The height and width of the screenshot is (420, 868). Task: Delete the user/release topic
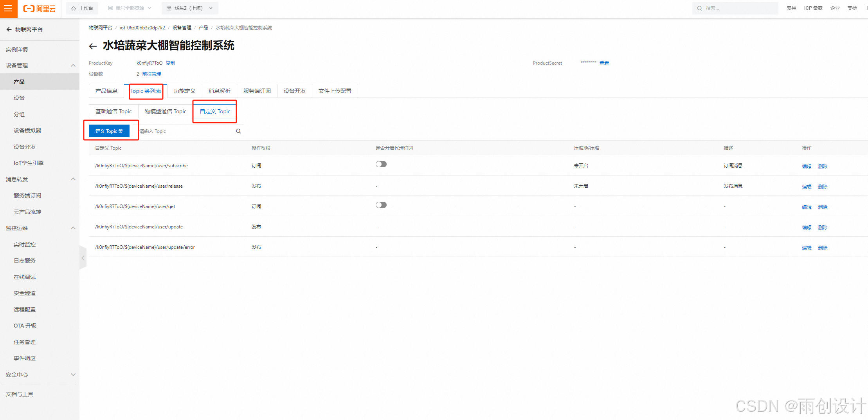[823, 186]
